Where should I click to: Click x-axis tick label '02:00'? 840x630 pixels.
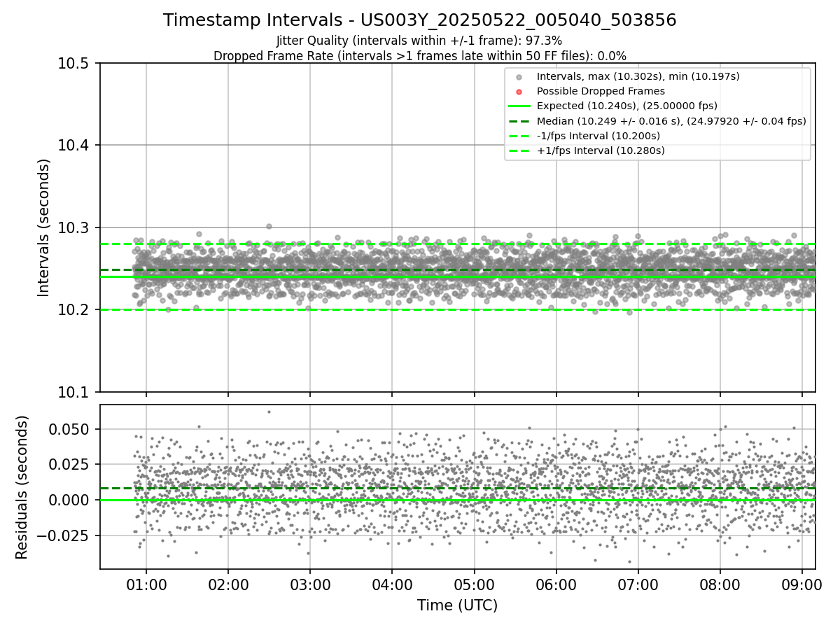tap(228, 584)
